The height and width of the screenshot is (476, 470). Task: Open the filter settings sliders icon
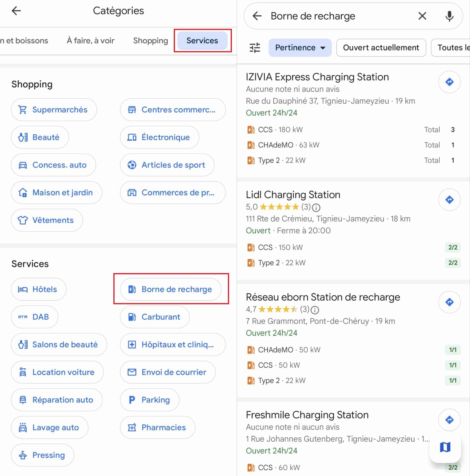tap(254, 48)
